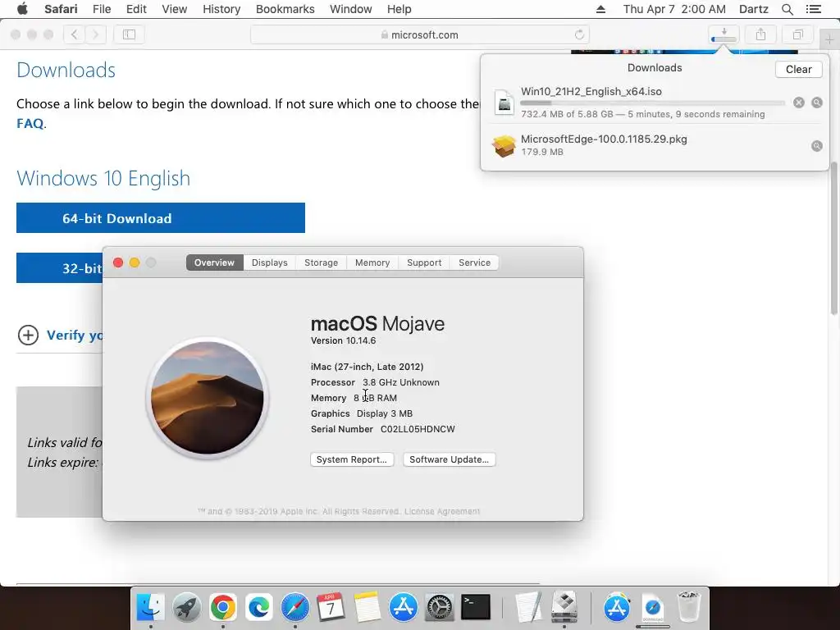
Task: Click the 32-bit Download button
Action: pos(59,268)
